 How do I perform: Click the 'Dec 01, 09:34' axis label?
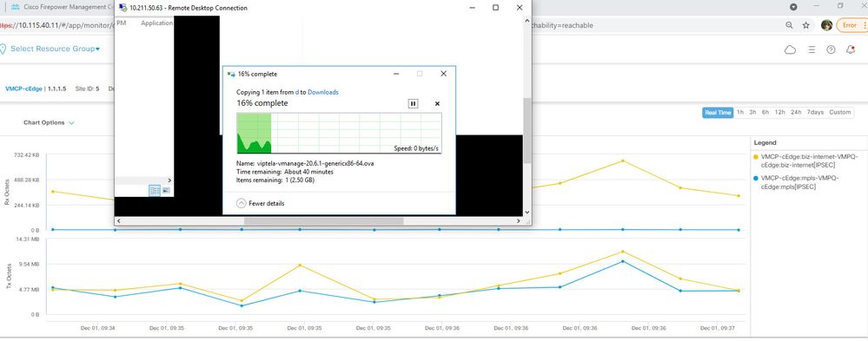(98, 328)
